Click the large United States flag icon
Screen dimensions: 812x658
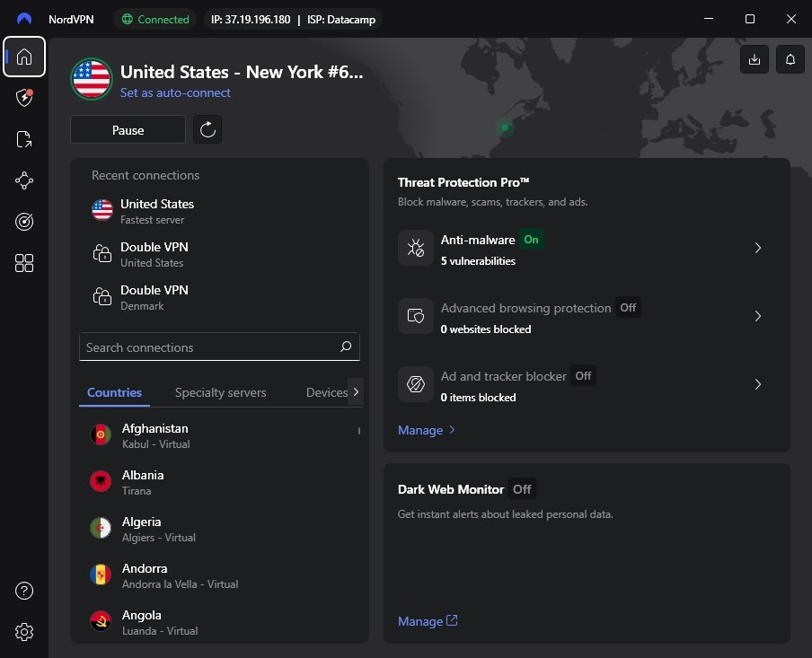pyautogui.click(x=92, y=79)
